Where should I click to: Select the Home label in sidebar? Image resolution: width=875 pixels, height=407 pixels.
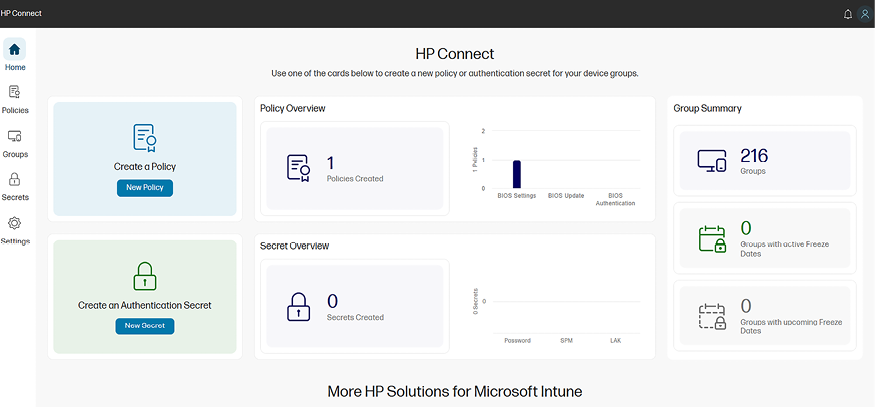click(x=15, y=68)
